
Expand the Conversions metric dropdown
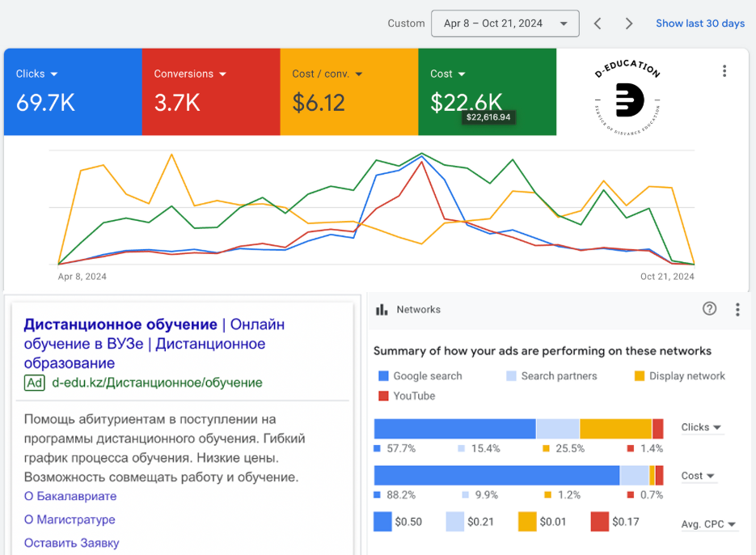point(222,74)
